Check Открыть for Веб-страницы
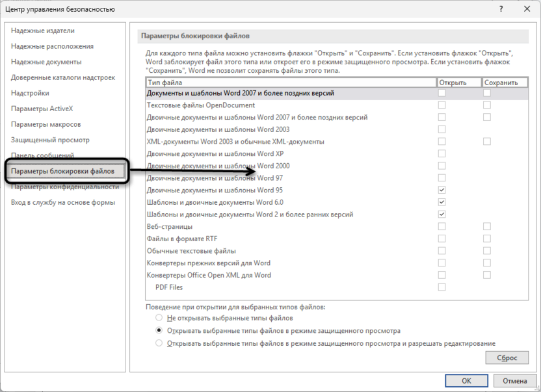 [442, 226]
